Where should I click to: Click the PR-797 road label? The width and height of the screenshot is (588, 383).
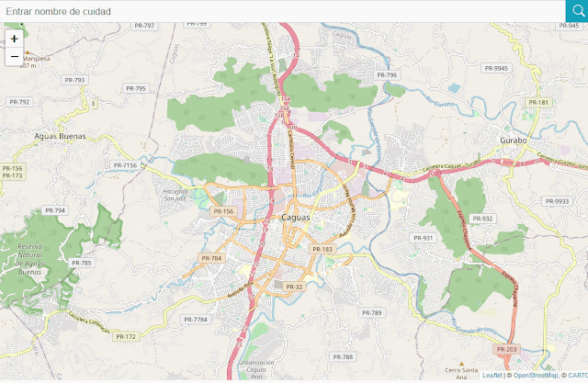(144, 26)
